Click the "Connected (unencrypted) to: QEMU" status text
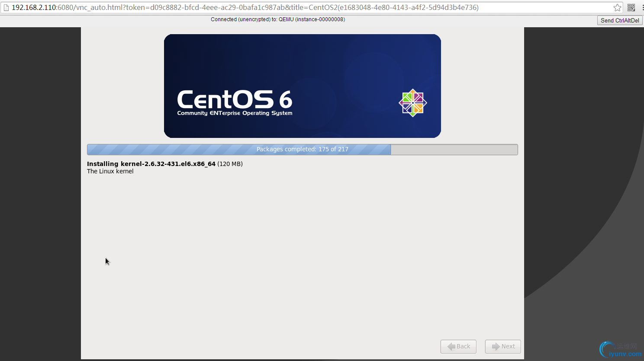 coord(278,19)
